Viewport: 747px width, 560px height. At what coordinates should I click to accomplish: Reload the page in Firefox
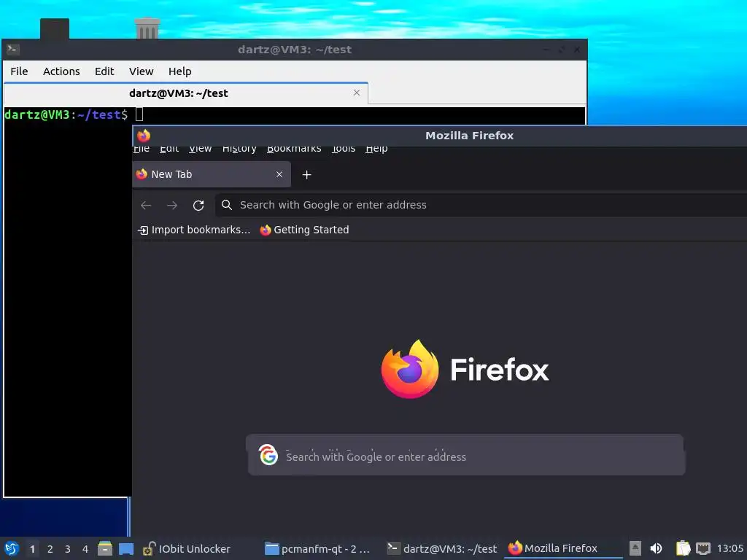pyautogui.click(x=198, y=205)
